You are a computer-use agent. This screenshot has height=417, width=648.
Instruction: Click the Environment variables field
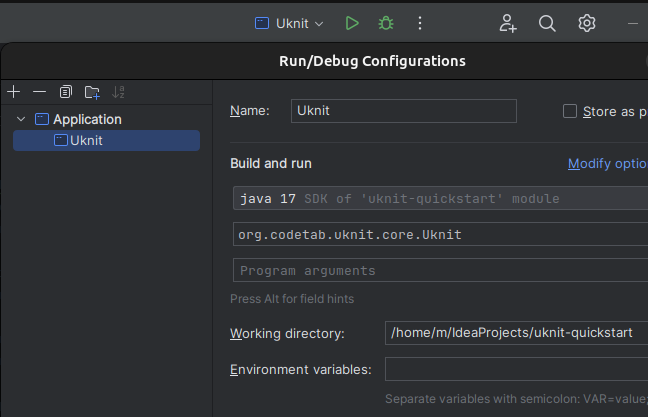pos(517,369)
